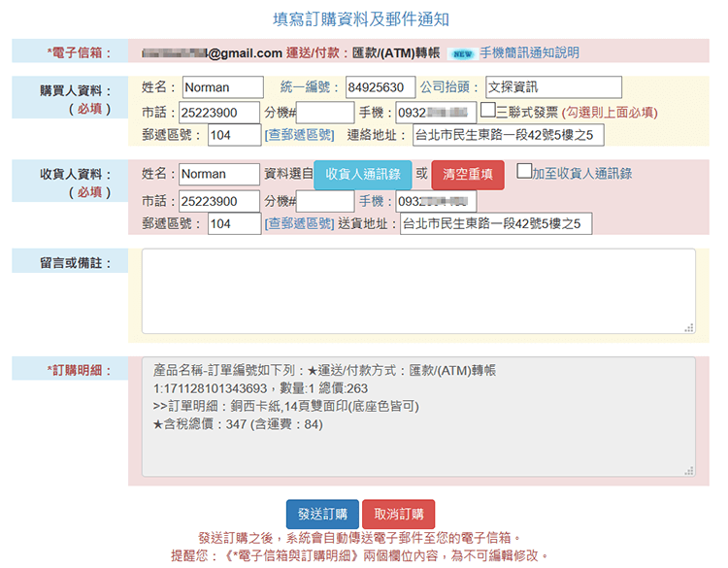Select the recipient 送貨地址 field
This screenshot has height=568, width=728.
[x=495, y=224]
